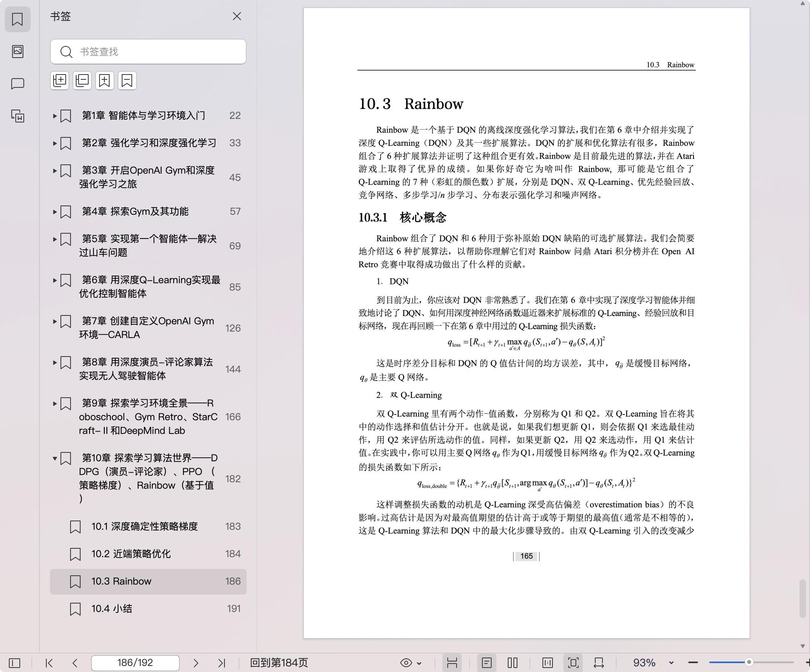
Task: Add a new bookmark icon
Action: [105, 81]
